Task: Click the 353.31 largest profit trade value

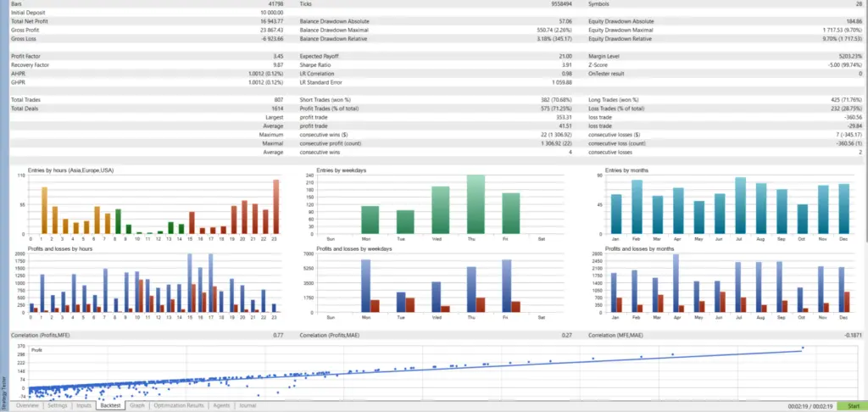Action: click(x=565, y=117)
